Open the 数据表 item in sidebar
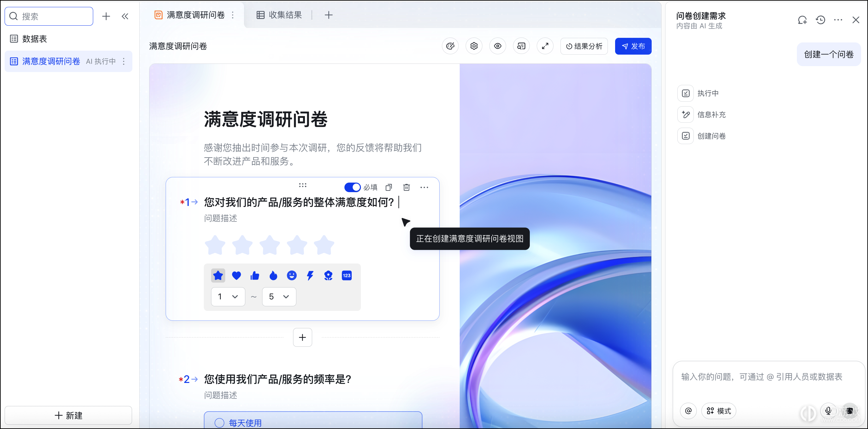 pyautogui.click(x=68, y=39)
